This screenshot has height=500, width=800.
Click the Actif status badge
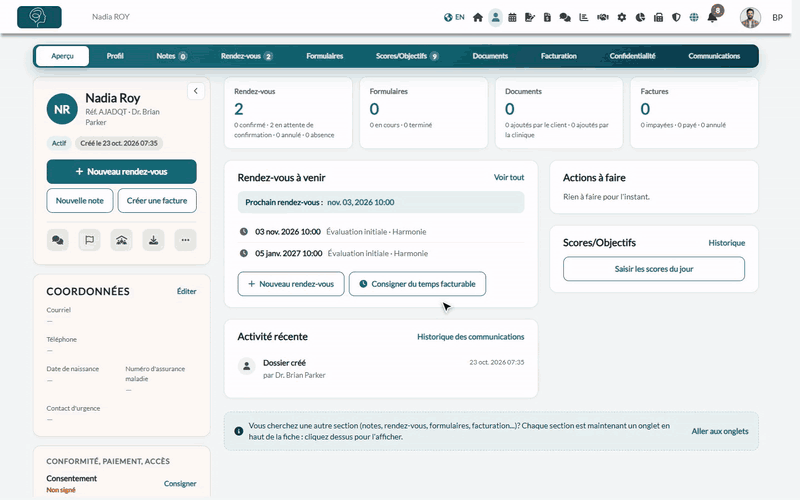(x=59, y=143)
